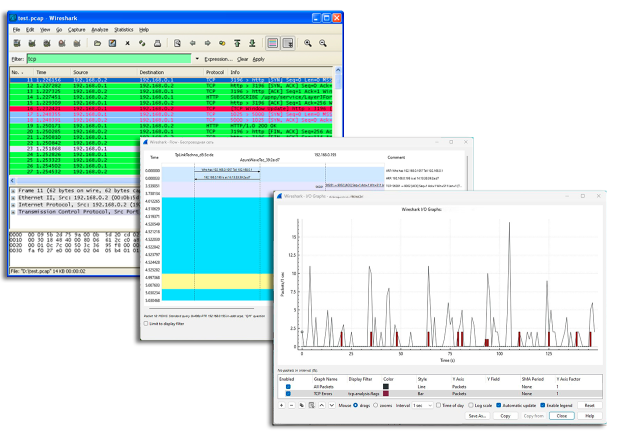Close capture file using X toolbar icon
The image size is (620, 435).
pos(127,43)
